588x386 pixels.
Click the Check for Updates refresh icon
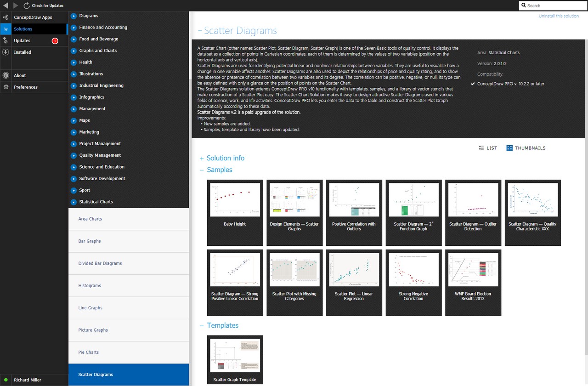click(27, 6)
